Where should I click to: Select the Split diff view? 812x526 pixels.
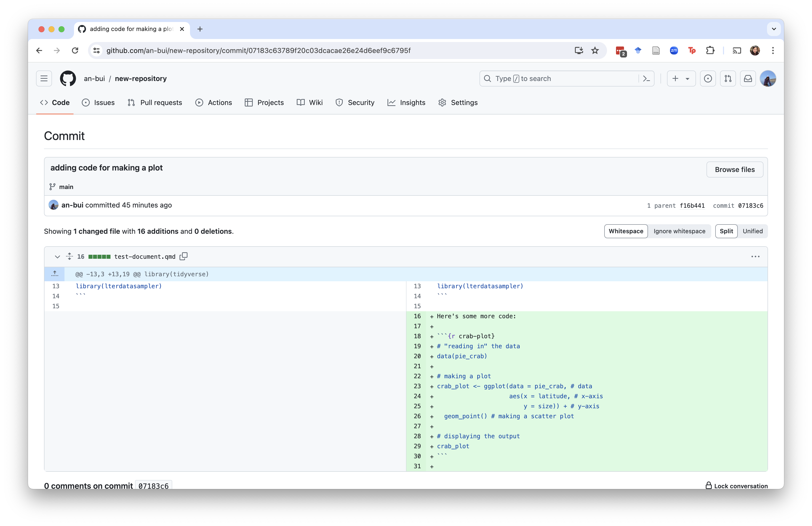(726, 231)
